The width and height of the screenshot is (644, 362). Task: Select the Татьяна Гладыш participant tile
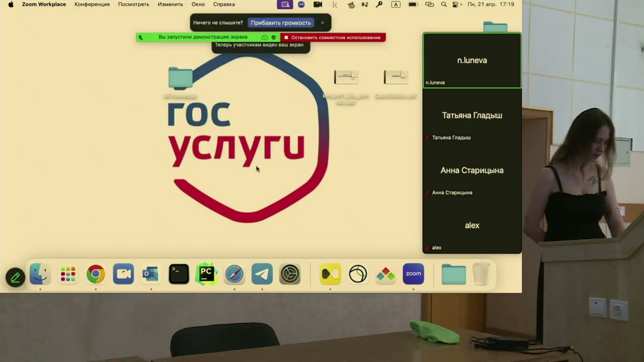pyautogui.click(x=472, y=116)
